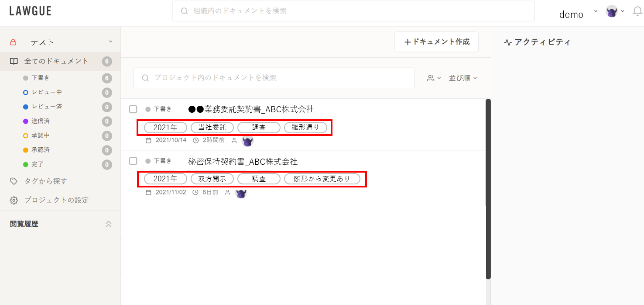
Task: Click the gear icon for プロジェクトの設定
Action: click(14, 200)
